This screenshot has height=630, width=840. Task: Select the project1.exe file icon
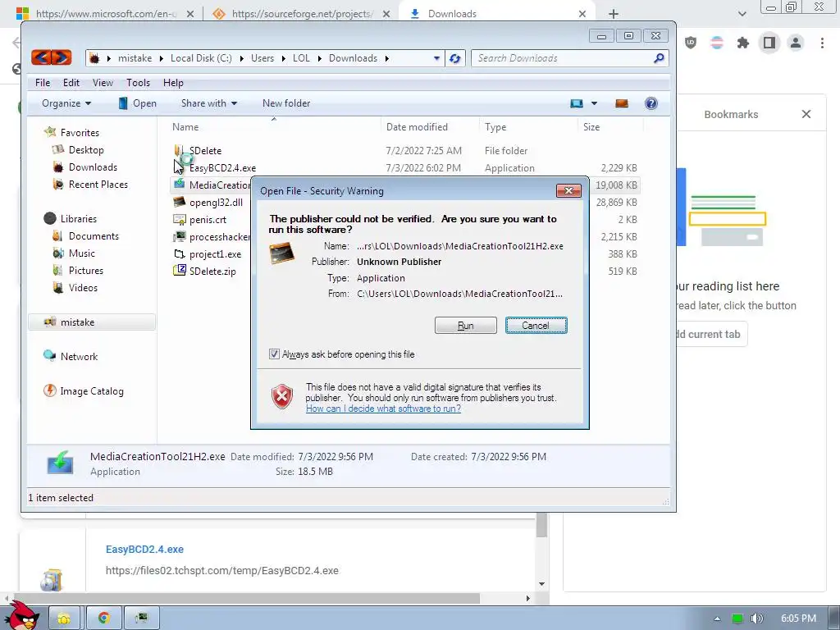point(179,253)
